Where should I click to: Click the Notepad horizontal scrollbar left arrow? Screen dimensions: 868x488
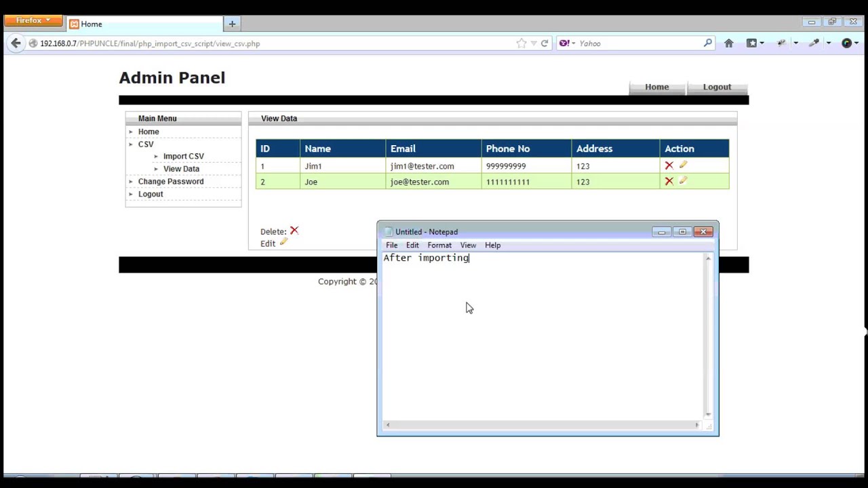(x=387, y=425)
